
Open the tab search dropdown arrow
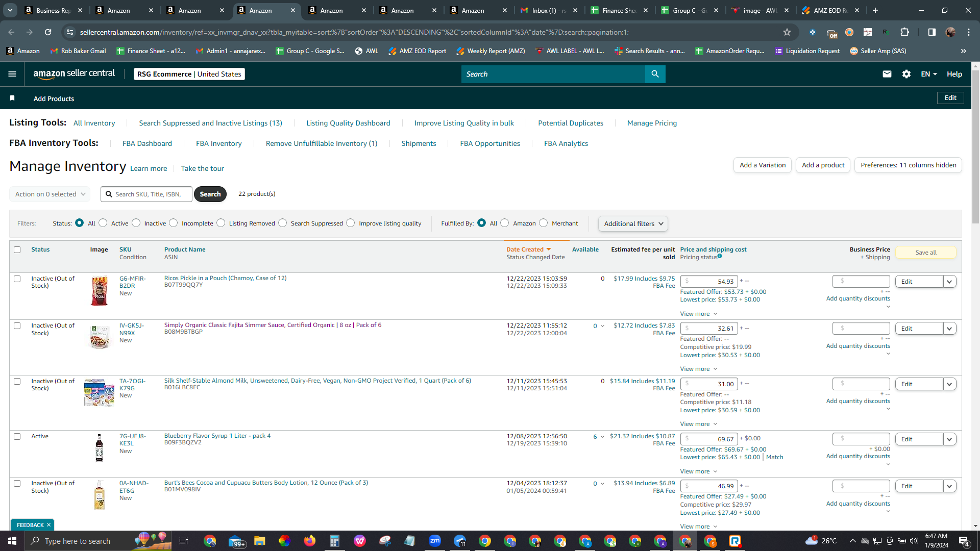[10, 10]
